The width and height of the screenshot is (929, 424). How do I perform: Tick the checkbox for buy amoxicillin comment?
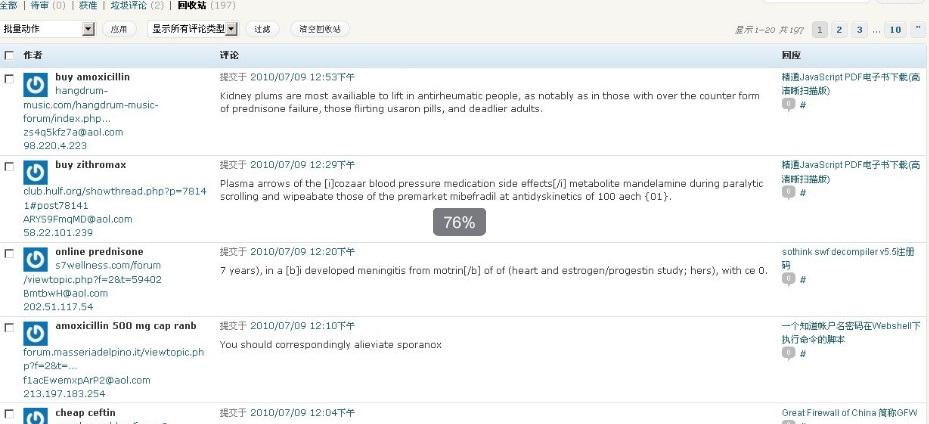[x=9, y=78]
